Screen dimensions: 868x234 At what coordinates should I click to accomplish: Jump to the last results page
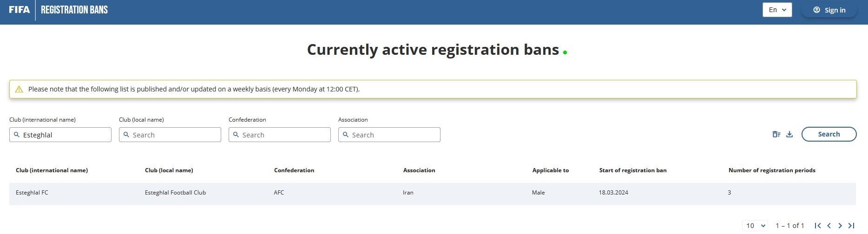pyautogui.click(x=851, y=226)
